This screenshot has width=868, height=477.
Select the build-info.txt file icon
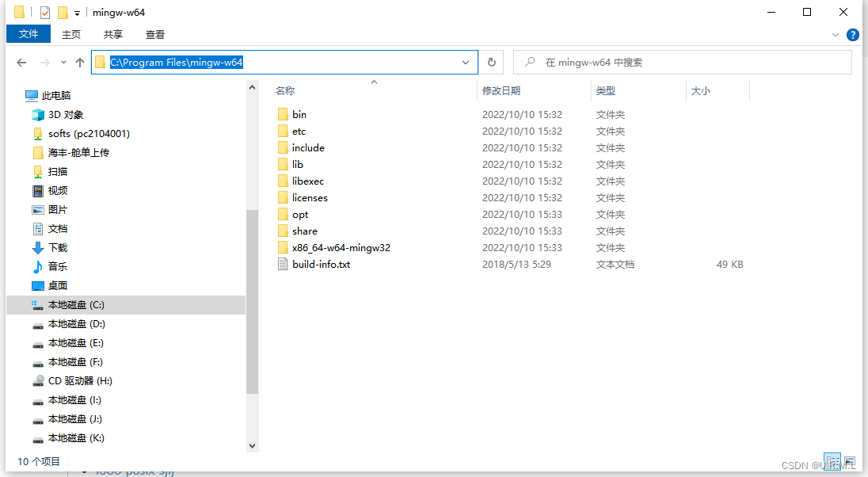click(283, 265)
